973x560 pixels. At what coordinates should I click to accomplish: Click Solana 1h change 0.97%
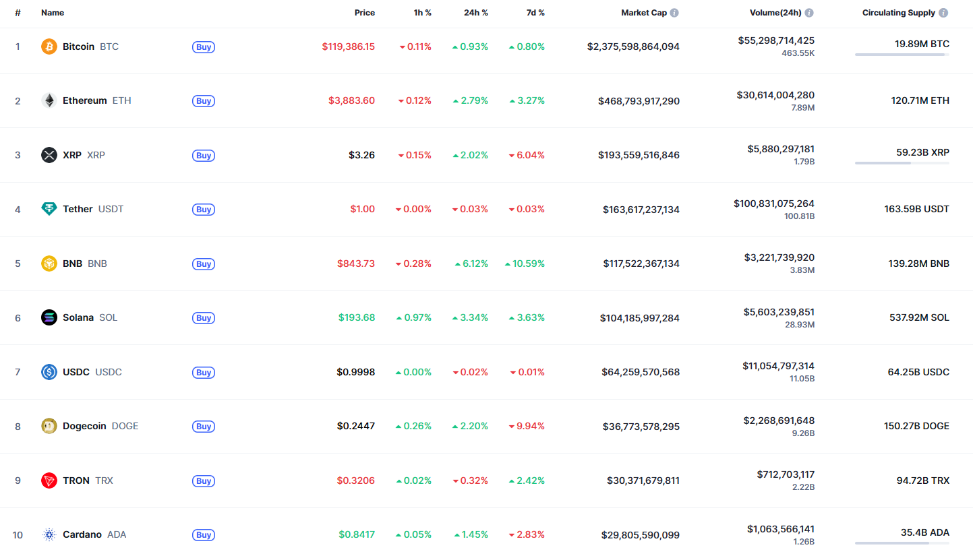click(x=413, y=317)
